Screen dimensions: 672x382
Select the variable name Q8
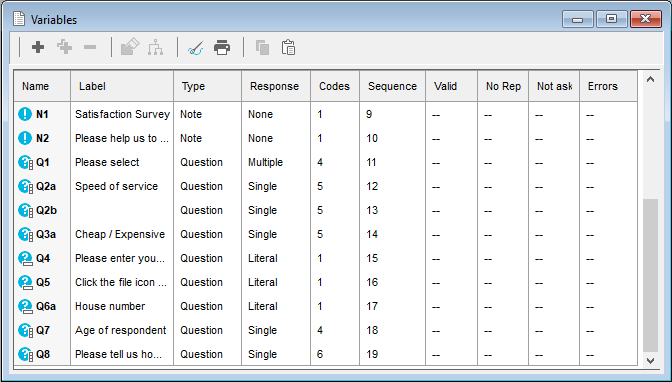[43, 355]
